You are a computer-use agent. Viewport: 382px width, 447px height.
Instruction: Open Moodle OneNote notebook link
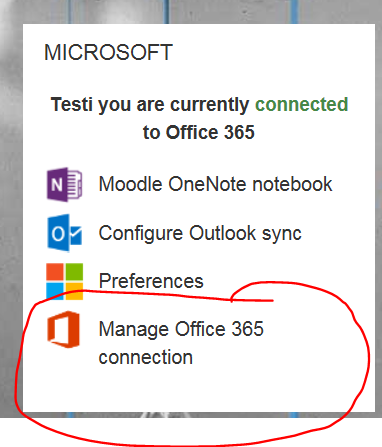point(215,184)
